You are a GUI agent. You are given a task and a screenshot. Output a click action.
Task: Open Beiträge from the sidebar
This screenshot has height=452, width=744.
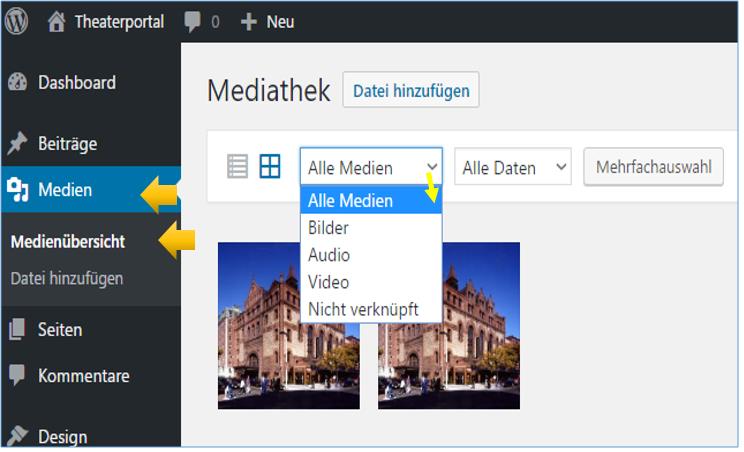67,143
